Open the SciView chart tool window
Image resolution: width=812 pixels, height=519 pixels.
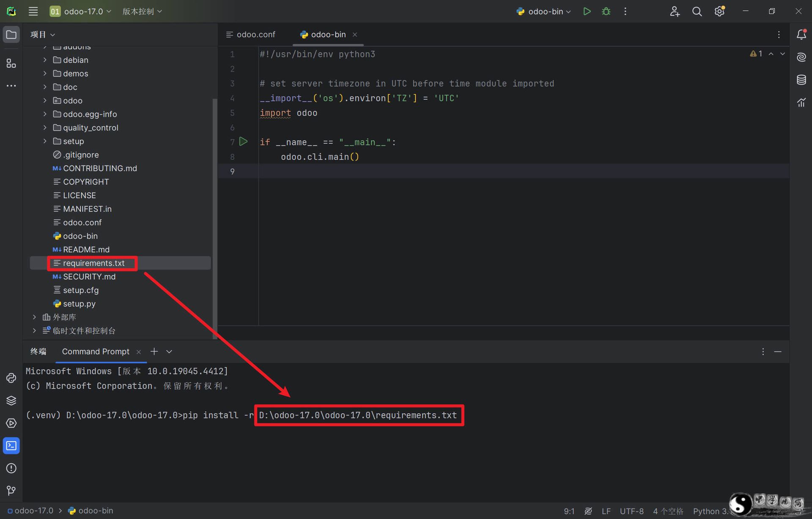pyautogui.click(x=801, y=102)
